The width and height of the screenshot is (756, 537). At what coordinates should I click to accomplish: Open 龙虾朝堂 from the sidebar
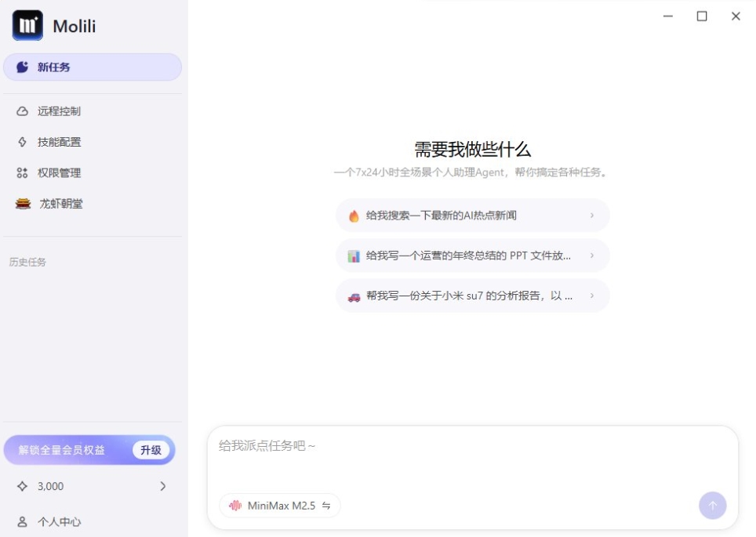click(93, 203)
